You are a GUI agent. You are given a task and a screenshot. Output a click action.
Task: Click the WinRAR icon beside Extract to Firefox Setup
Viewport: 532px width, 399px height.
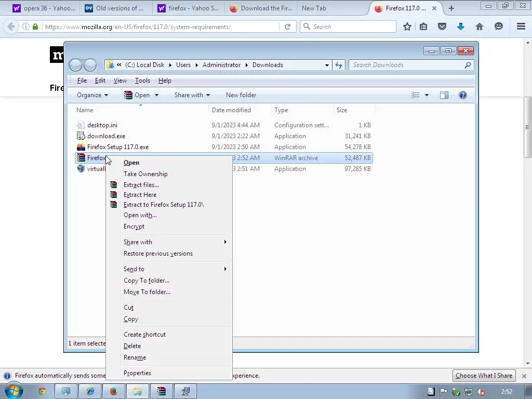[114, 205]
